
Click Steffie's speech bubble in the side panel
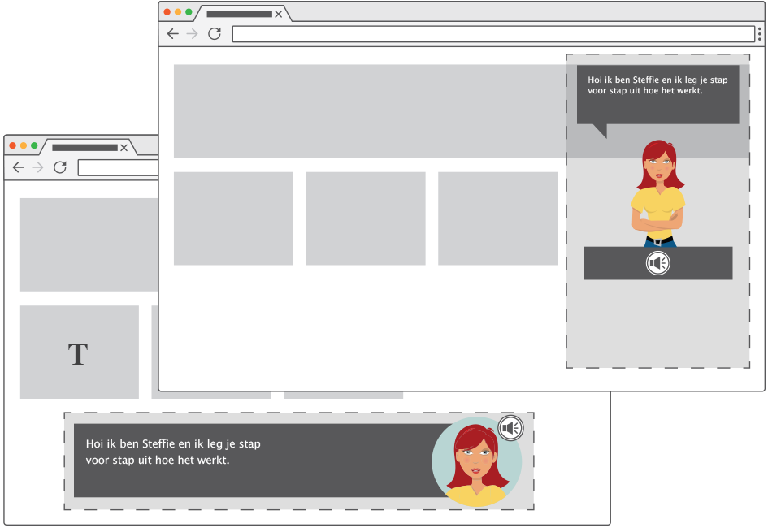click(657, 94)
